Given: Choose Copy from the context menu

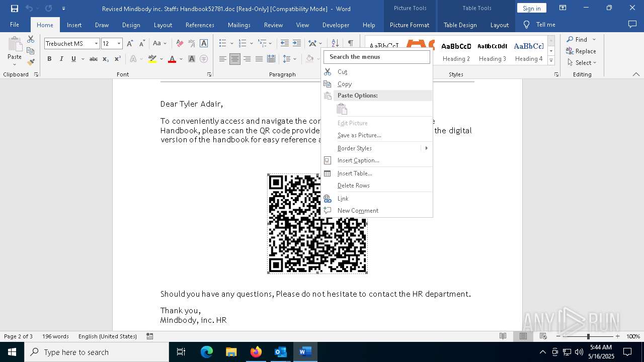Looking at the screenshot, I should click(x=377, y=84).
